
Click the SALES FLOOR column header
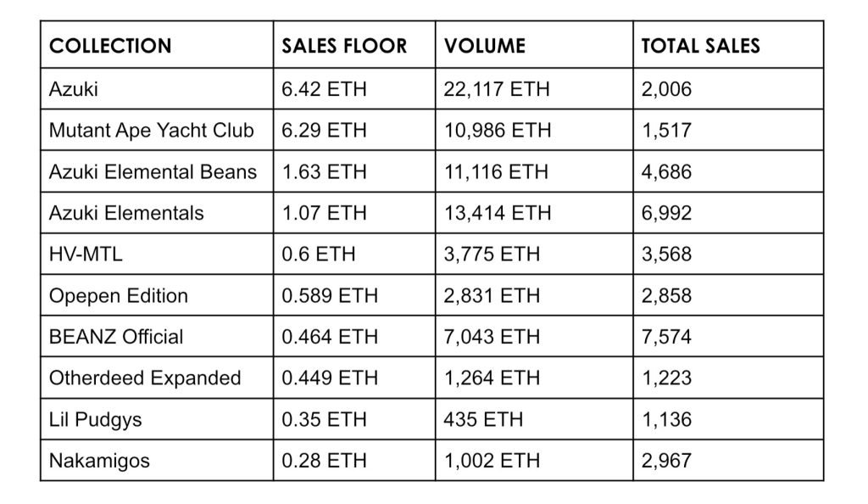[x=344, y=46]
